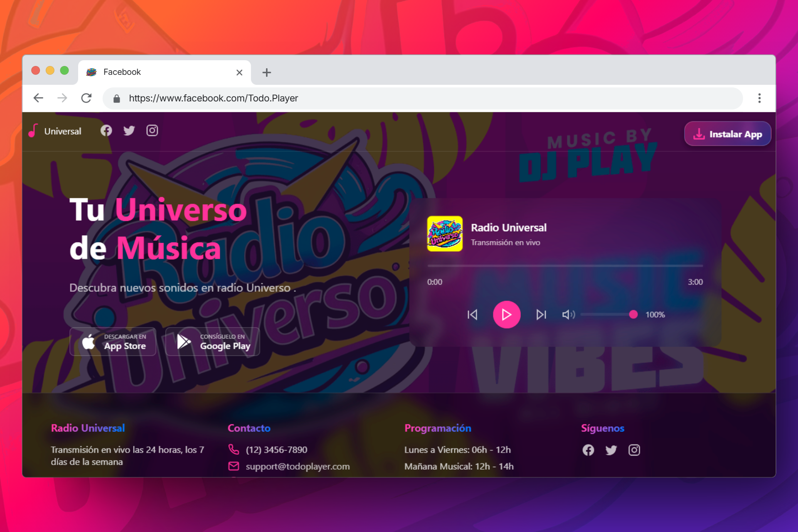Click the Apple icon on the App Store badge
Screen dimensions: 798x532
coord(89,342)
